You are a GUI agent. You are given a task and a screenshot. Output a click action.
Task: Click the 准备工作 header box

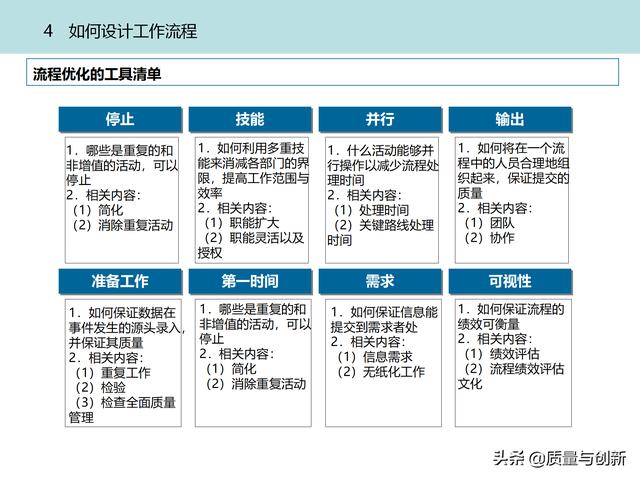pyautogui.click(x=120, y=281)
